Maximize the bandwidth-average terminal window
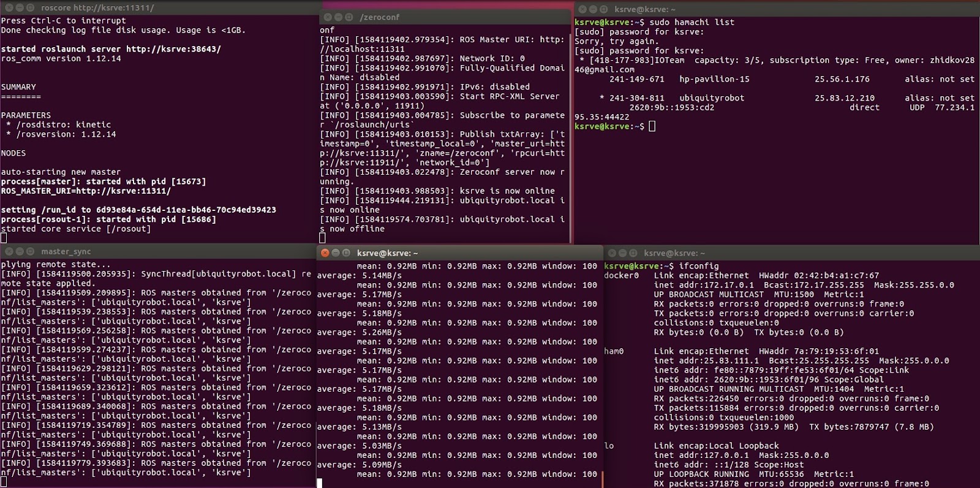This screenshot has height=488, width=980. [x=346, y=253]
